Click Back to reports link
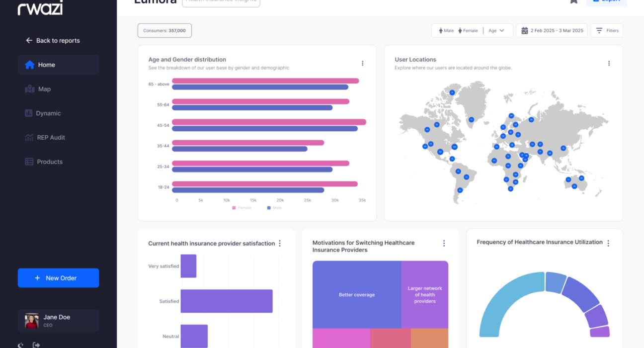This screenshot has height=348, width=644. coord(58,41)
